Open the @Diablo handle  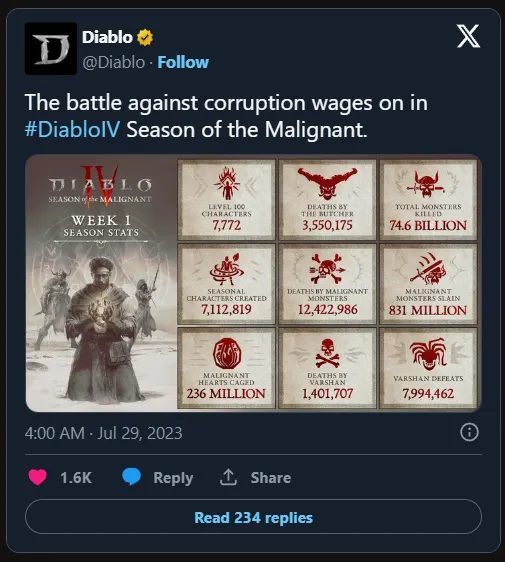tap(114, 62)
